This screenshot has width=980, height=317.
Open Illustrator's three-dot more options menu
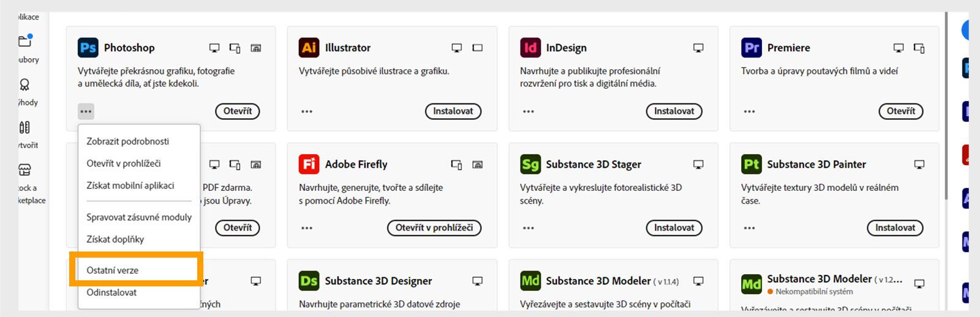tap(307, 111)
